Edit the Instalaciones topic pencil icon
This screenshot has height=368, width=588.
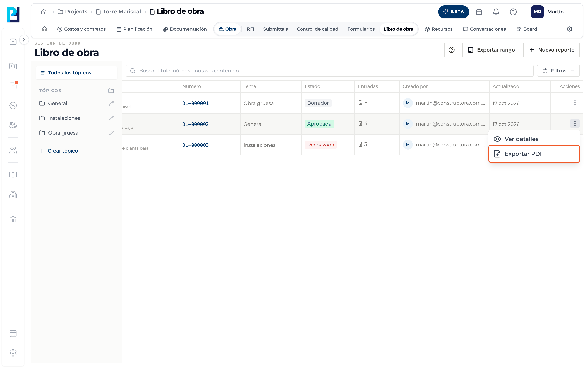pos(111,118)
